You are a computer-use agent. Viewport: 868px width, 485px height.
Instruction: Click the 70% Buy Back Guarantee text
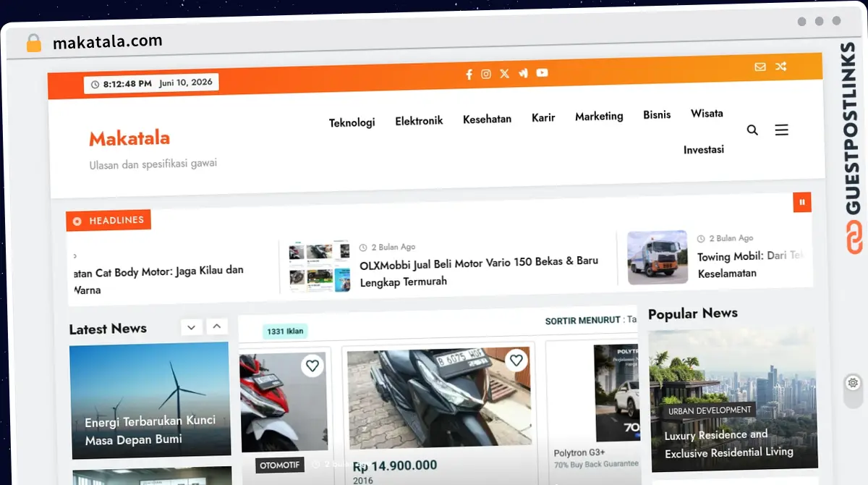(x=596, y=464)
